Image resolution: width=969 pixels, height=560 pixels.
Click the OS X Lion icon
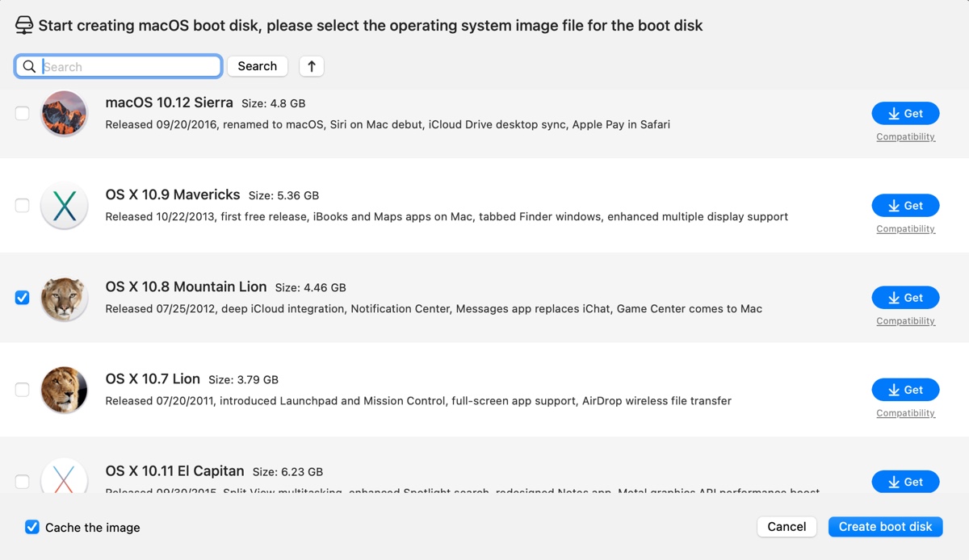click(x=64, y=390)
